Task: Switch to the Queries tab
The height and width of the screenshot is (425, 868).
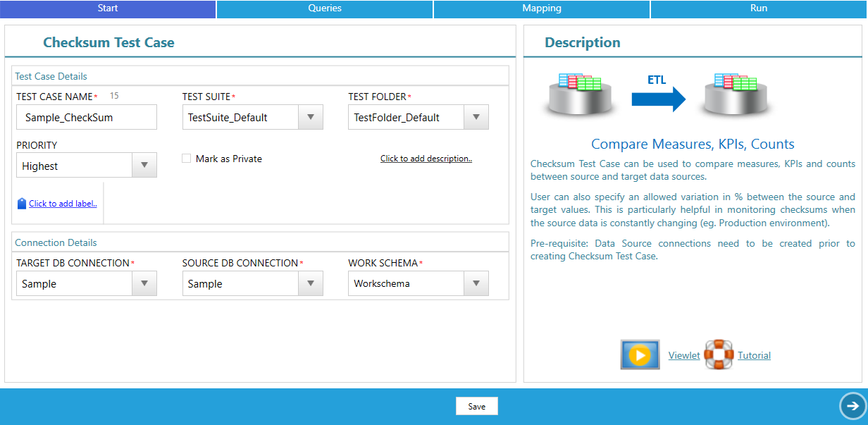Action: tap(325, 9)
